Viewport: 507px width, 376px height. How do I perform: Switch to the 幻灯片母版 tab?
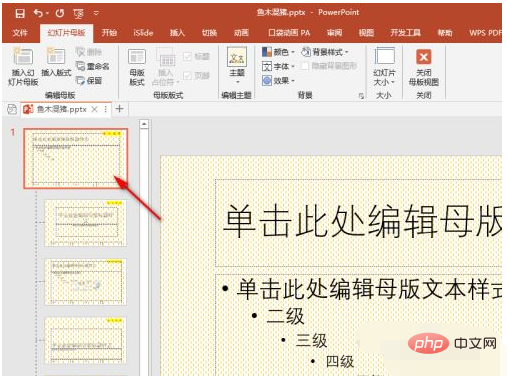(x=66, y=33)
